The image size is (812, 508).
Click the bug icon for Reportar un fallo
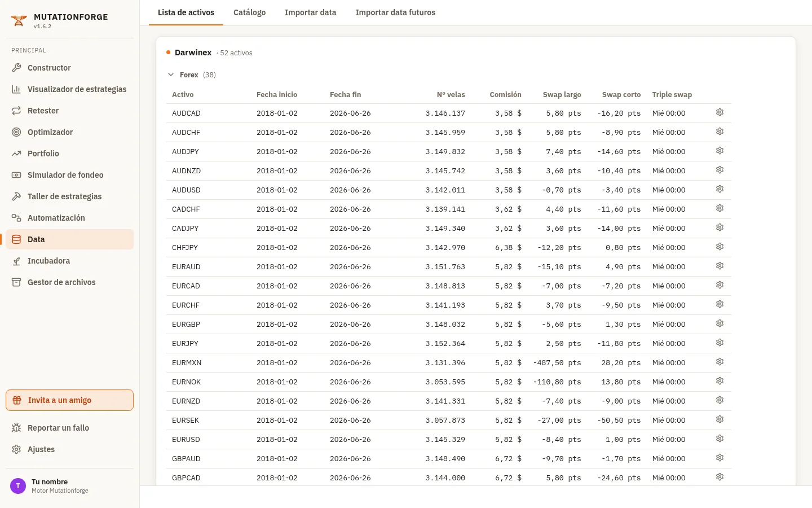16,428
